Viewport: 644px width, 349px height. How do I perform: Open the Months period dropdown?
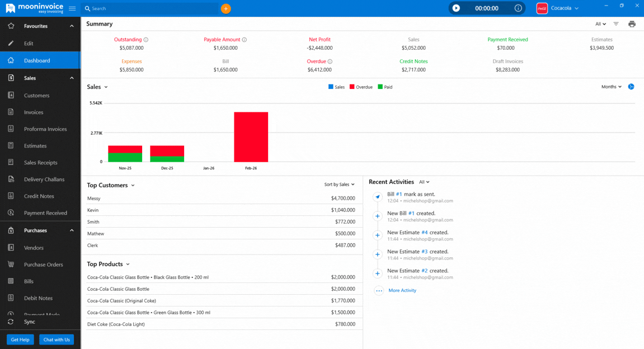(x=611, y=87)
